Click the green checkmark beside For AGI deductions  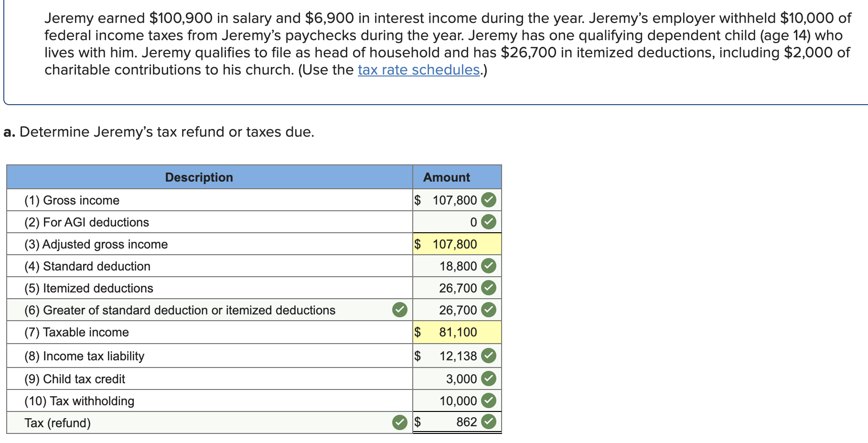pos(489,222)
